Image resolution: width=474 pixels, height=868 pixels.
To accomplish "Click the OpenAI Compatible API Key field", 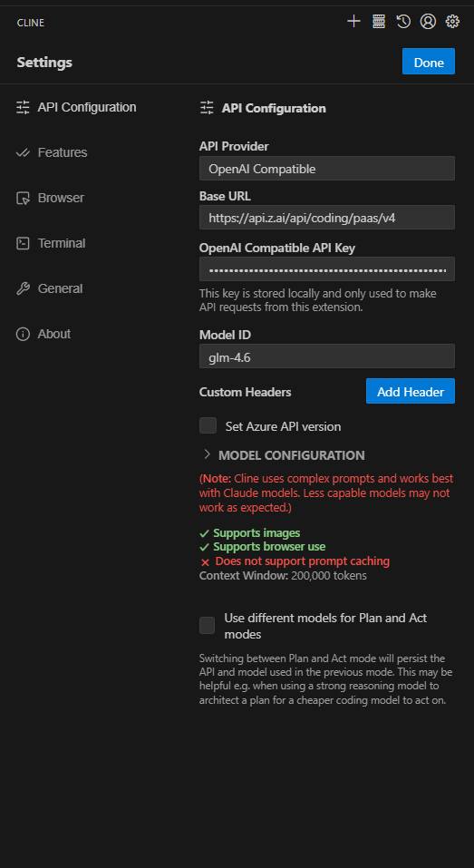I will (x=327, y=269).
